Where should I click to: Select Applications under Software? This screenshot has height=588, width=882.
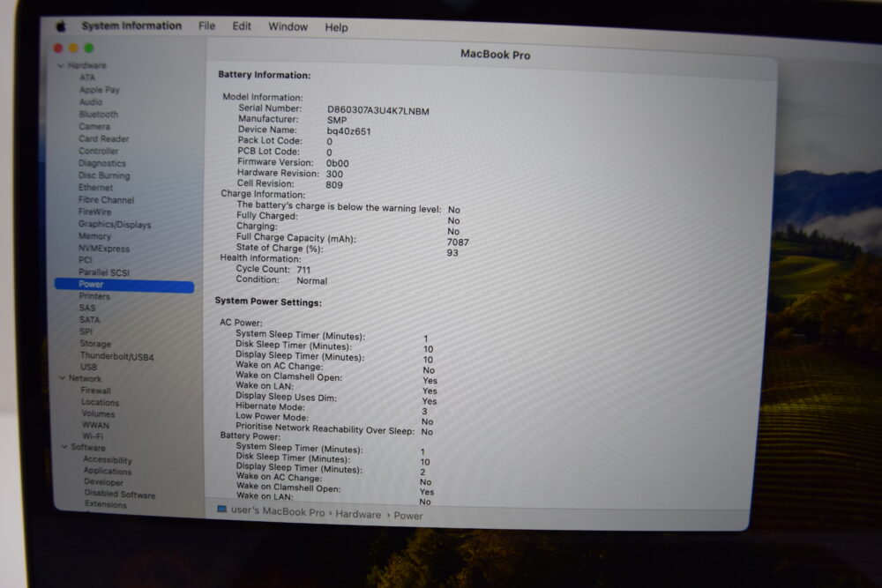tap(108, 471)
